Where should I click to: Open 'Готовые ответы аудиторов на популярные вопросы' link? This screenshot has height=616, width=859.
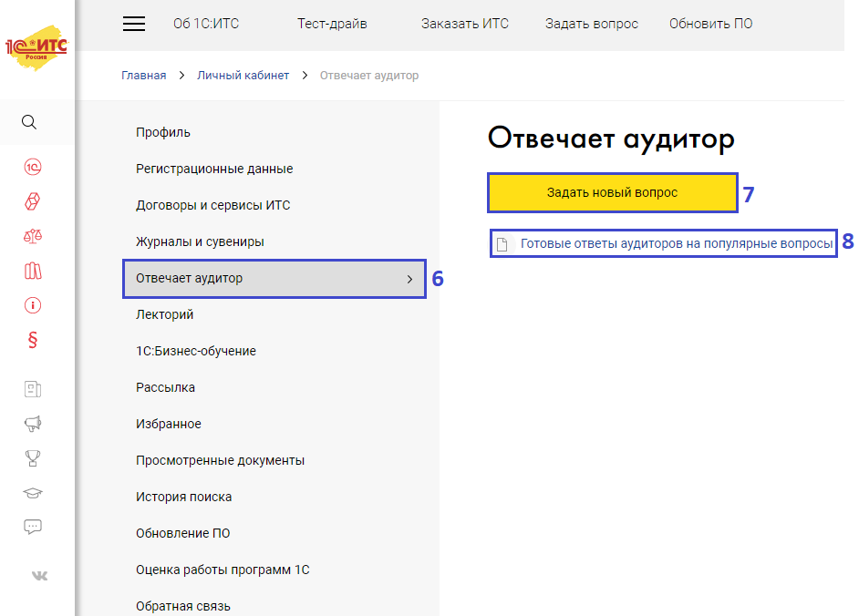click(676, 244)
